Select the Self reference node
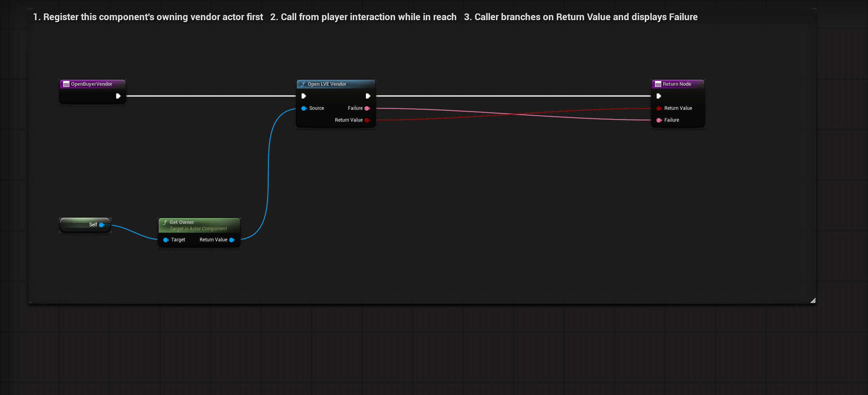This screenshot has width=868, height=395. click(x=85, y=225)
